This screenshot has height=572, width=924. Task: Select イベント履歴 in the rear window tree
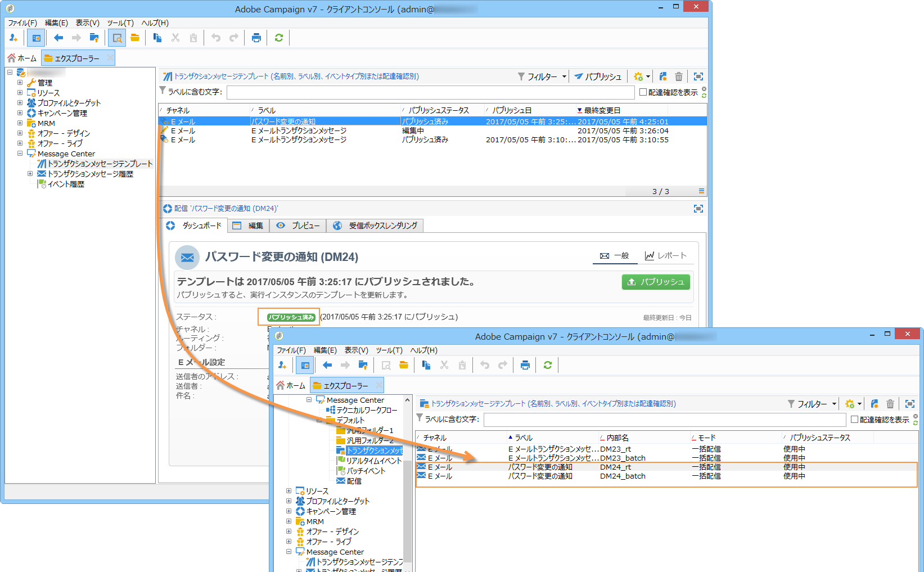tap(66, 184)
